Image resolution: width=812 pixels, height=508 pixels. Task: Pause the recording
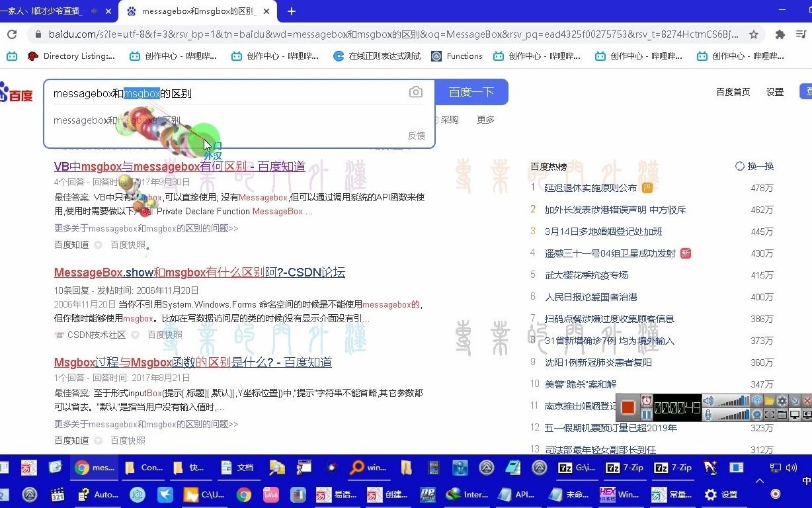(647, 414)
